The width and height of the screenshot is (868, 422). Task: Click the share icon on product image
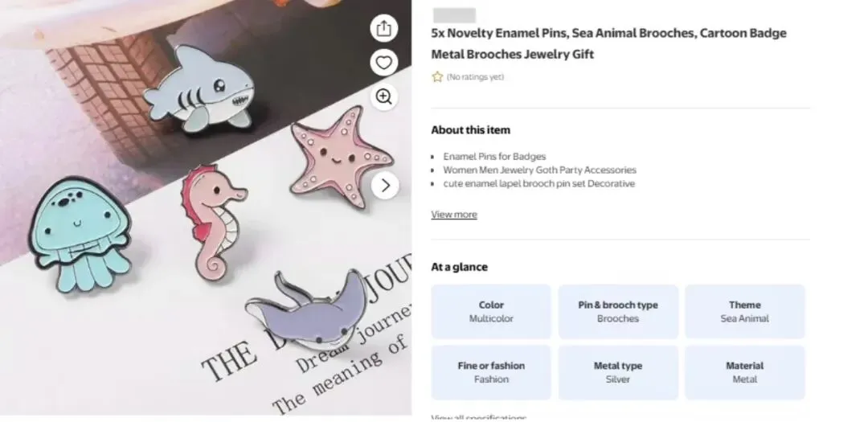384,28
